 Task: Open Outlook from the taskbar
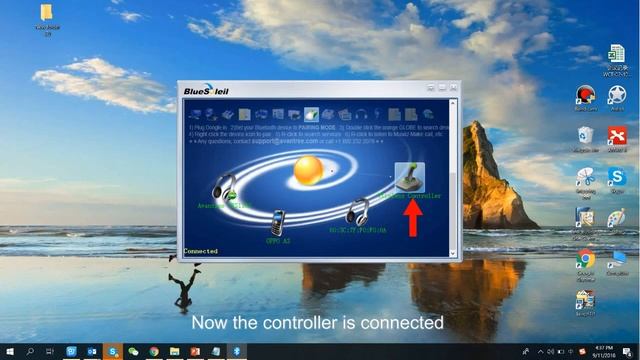[x=92, y=351]
